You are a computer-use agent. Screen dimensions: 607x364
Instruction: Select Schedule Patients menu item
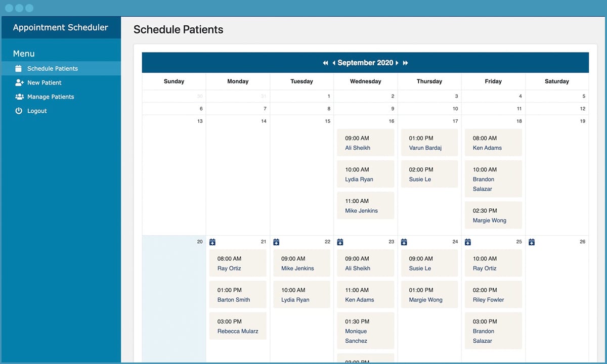(x=61, y=68)
